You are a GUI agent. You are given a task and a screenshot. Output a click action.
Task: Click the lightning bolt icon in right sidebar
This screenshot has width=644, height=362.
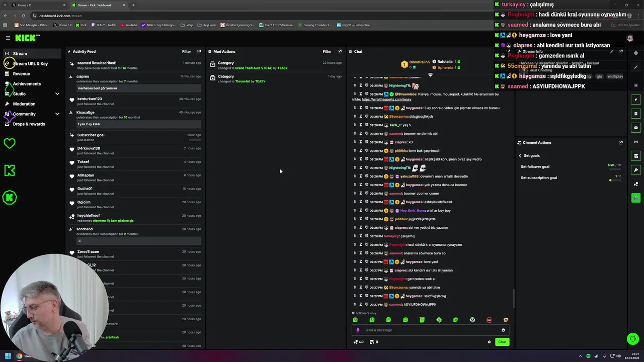636,100
